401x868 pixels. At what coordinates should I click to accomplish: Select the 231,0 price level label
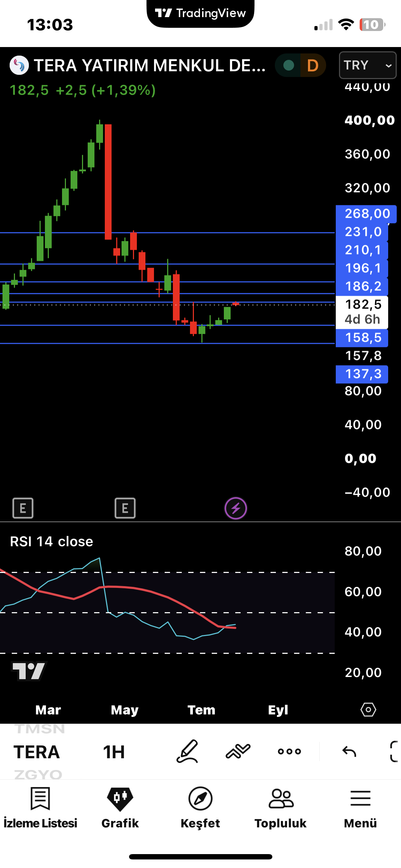[x=362, y=232]
